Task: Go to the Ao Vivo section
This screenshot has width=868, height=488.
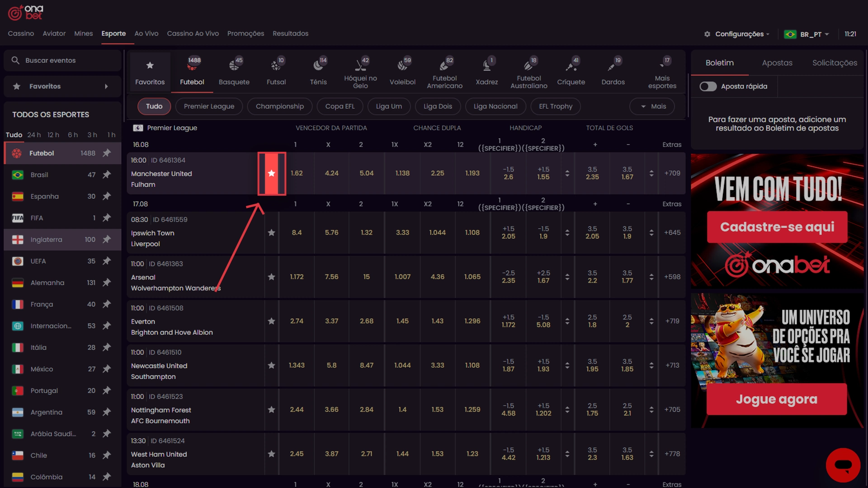Action: coord(146,33)
